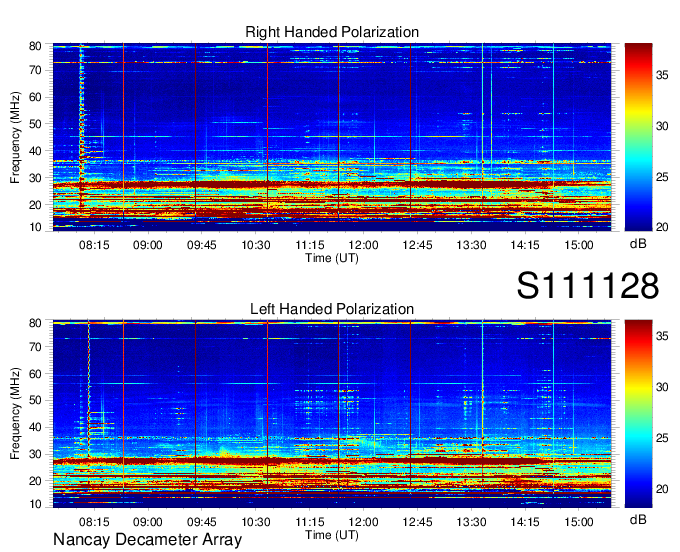Click the Right Handed plot's dB color bar
The image size is (680, 552).
pyautogui.click(x=638, y=137)
